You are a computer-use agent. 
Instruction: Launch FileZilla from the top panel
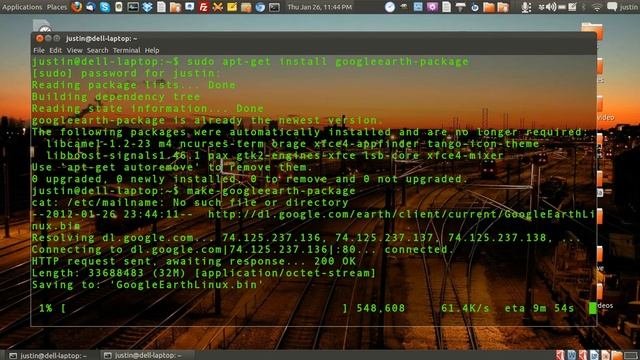click(203, 7)
